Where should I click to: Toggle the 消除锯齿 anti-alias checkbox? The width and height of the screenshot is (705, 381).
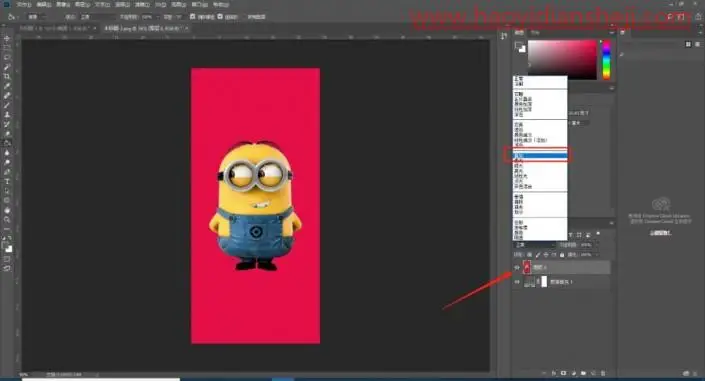point(192,17)
